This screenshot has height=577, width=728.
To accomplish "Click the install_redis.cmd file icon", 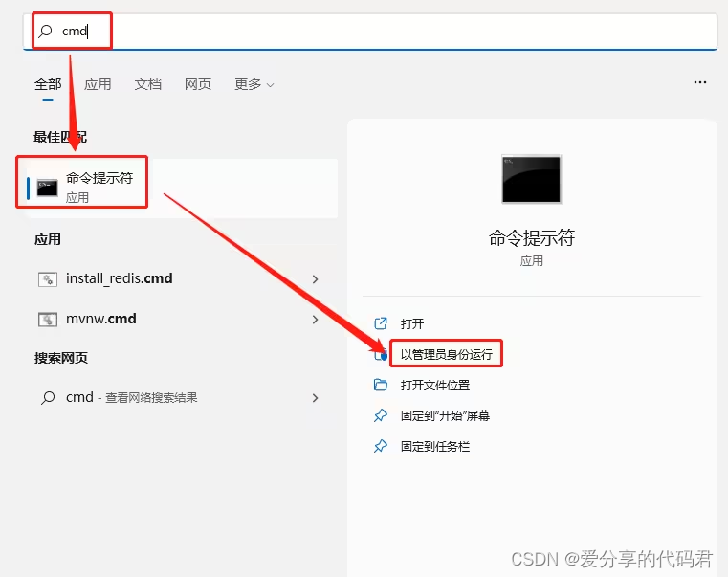I will pos(48,279).
